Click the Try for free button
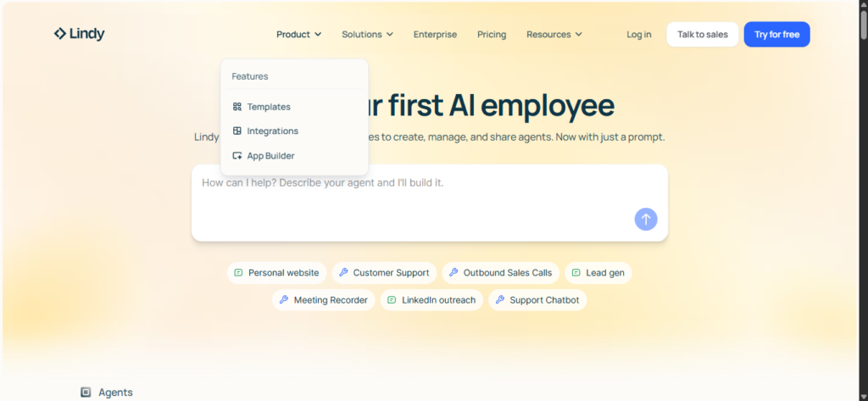868x401 pixels. point(776,35)
